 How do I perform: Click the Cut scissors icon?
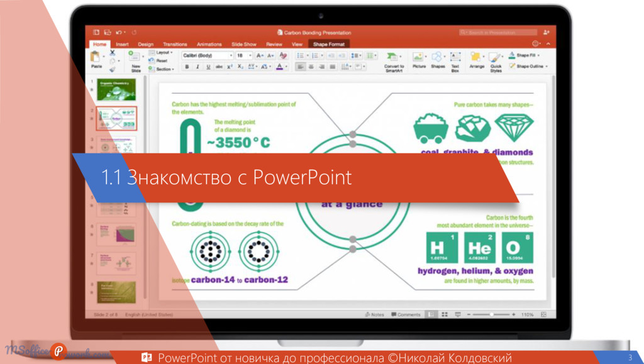pyautogui.click(x=113, y=53)
